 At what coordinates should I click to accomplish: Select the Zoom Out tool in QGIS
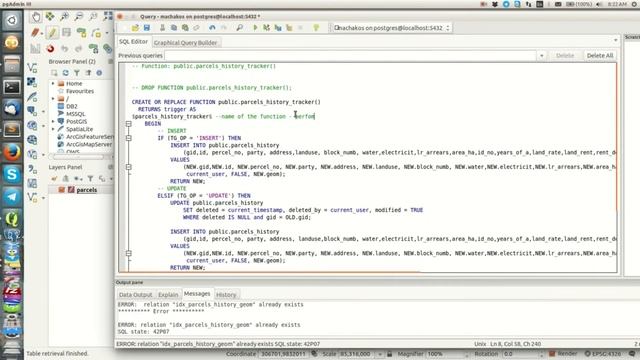78,16
